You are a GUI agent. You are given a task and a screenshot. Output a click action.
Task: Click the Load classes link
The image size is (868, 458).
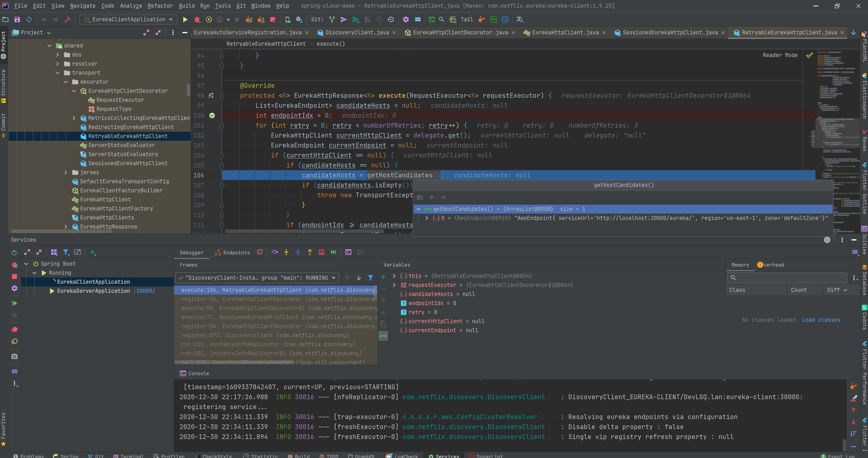pyautogui.click(x=821, y=320)
